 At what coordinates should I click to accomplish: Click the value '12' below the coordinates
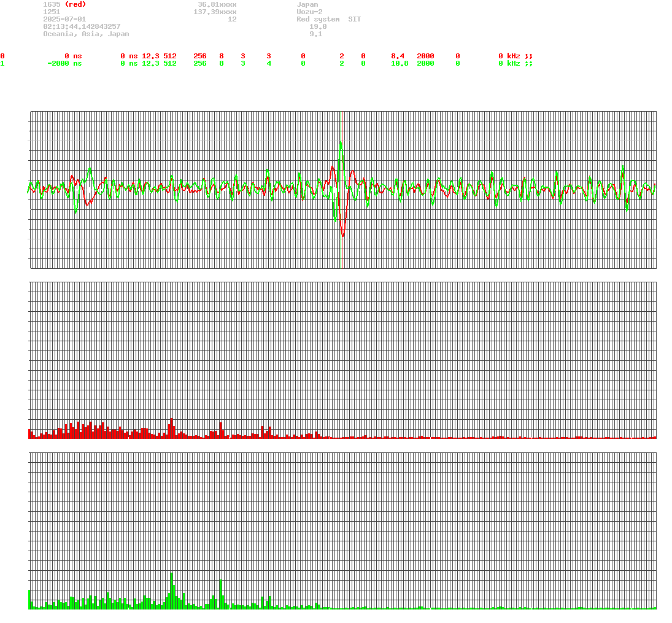tap(233, 19)
